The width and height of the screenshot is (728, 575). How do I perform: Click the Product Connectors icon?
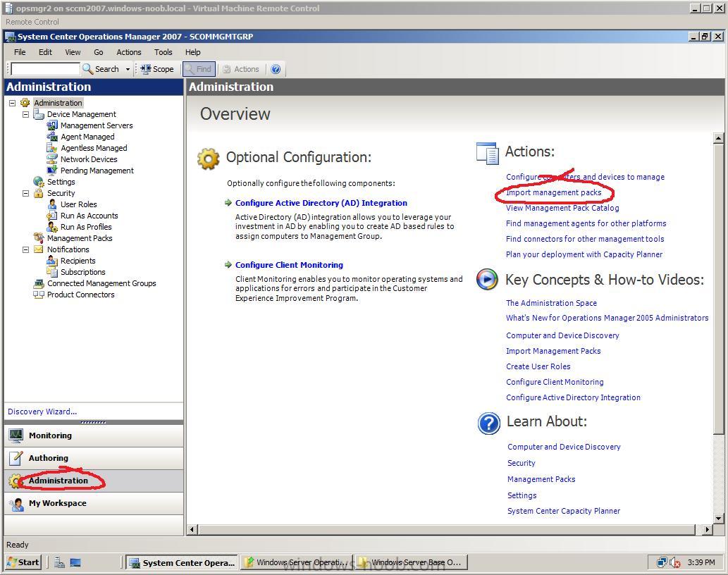[x=39, y=295]
